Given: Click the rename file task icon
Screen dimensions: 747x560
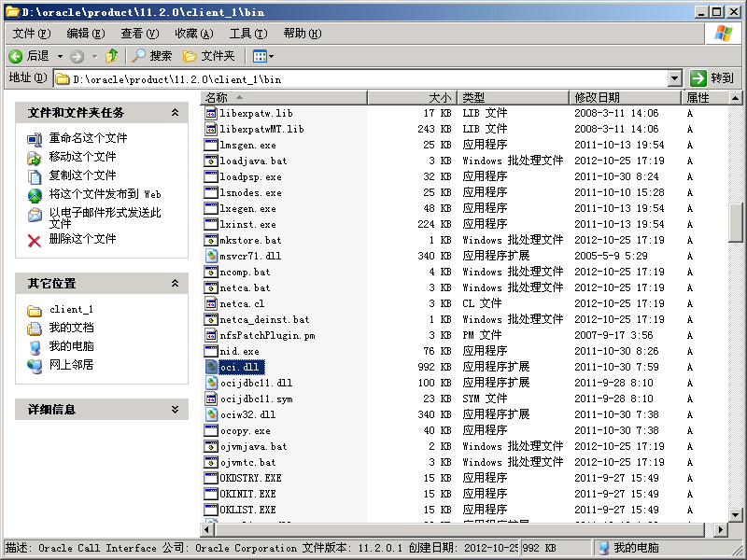Looking at the screenshot, I should click(x=35, y=139).
